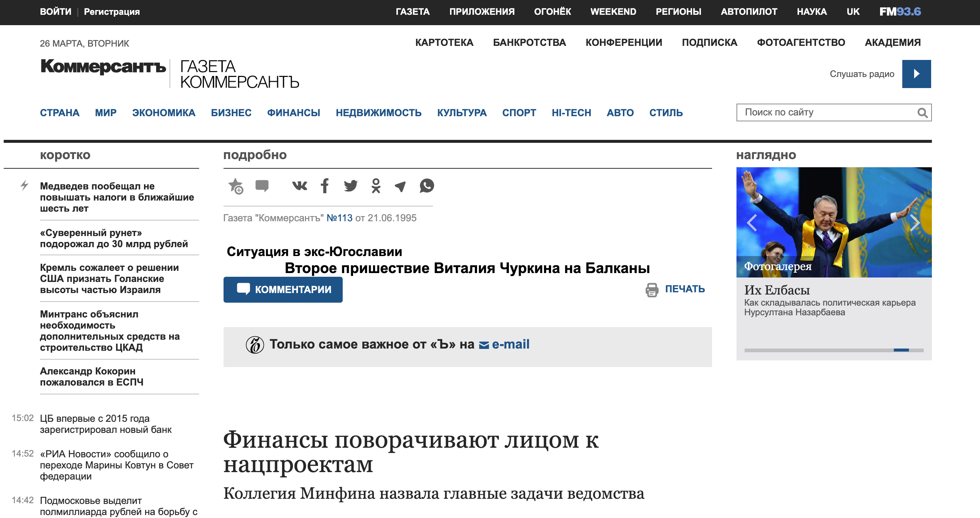The height and width of the screenshot is (518, 980).
Task: Click the gallery progress slider bar
Action: coord(833,350)
